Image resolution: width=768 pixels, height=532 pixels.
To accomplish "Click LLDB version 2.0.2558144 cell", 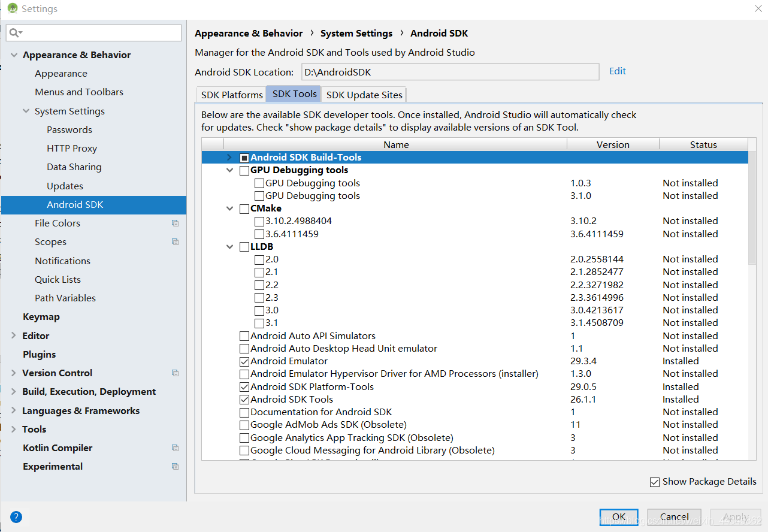I will point(597,260).
